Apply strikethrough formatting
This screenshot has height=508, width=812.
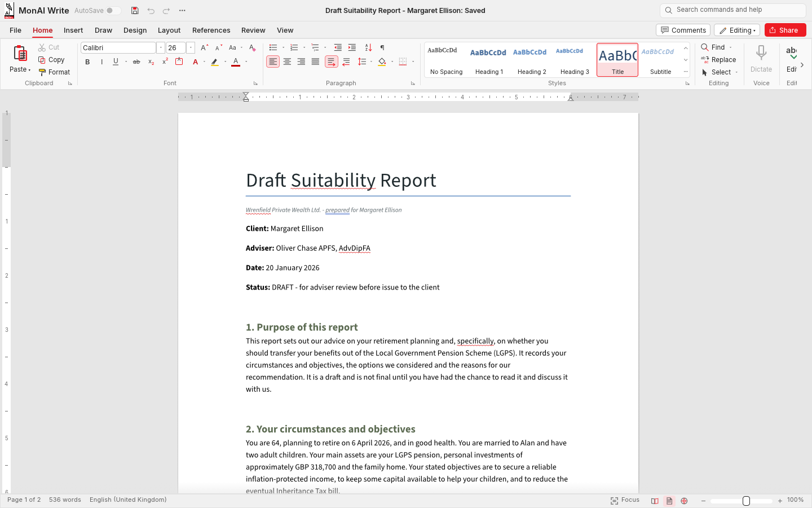click(136, 62)
